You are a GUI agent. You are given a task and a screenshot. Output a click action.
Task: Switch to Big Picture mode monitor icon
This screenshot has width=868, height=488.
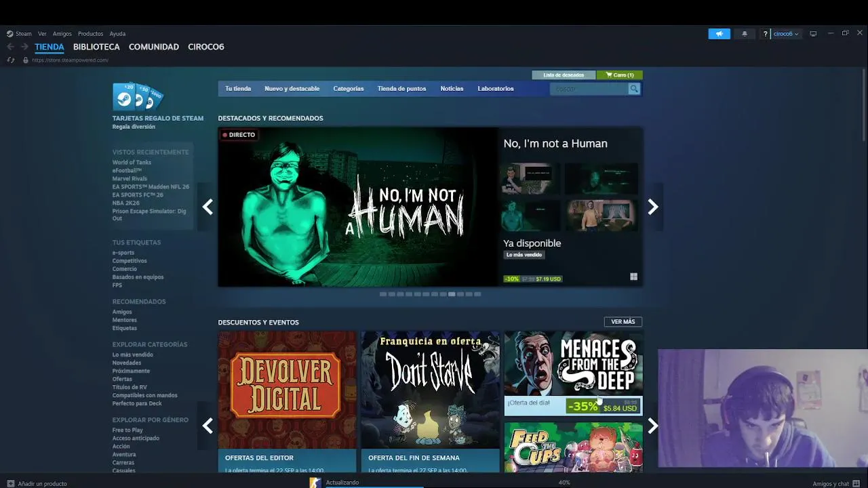(x=813, y=34)
